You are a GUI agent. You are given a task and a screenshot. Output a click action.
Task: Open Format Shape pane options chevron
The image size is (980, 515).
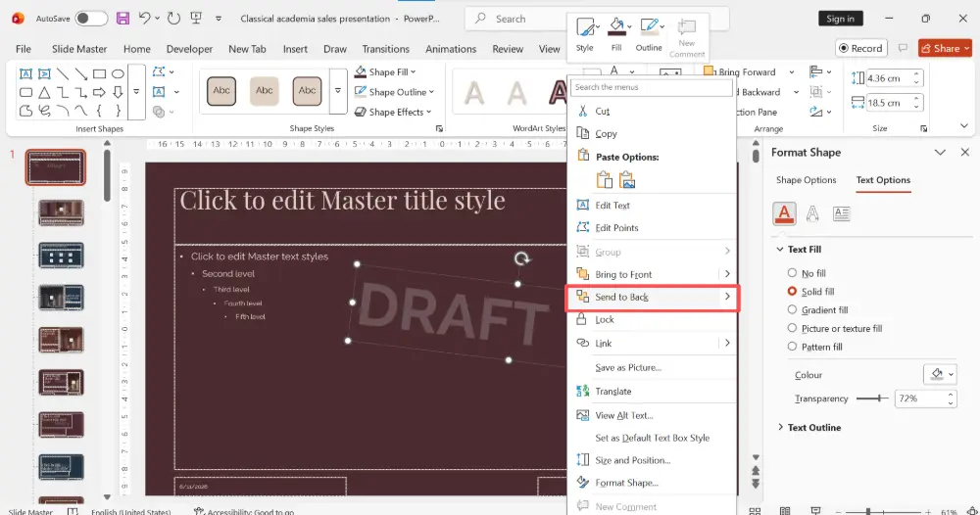tap(940, 153)
